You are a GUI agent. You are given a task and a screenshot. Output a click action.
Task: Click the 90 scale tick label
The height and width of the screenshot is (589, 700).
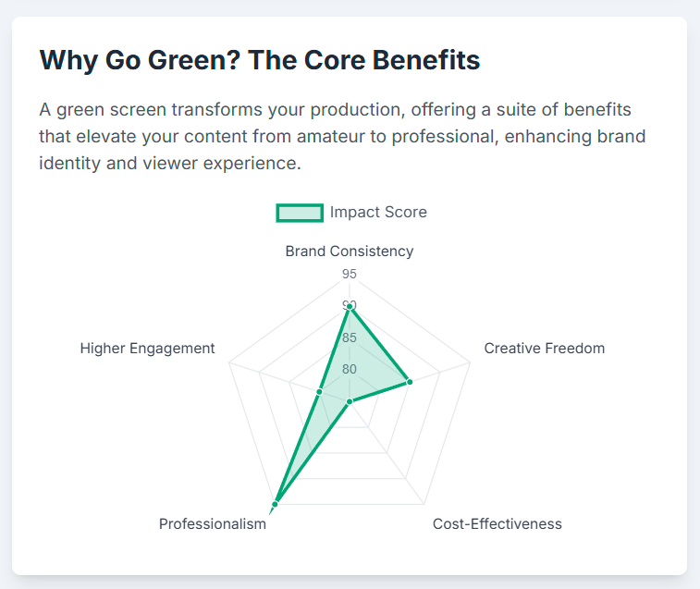tap(350, 305)
